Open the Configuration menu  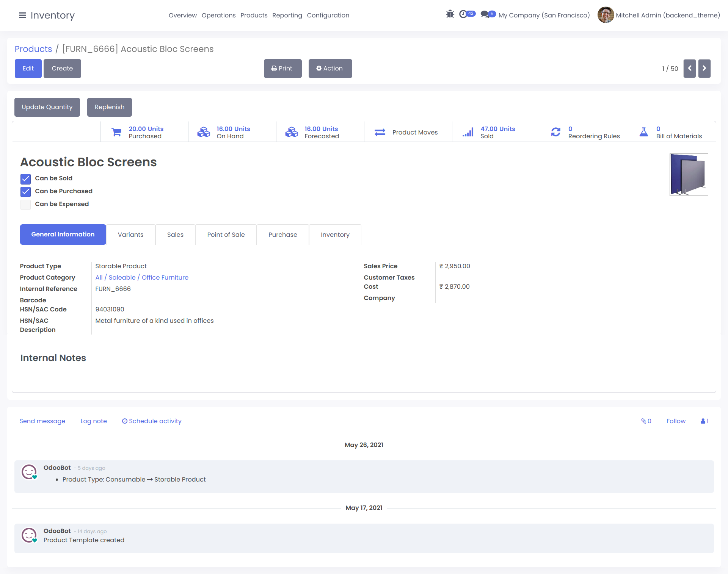[328, 15]
